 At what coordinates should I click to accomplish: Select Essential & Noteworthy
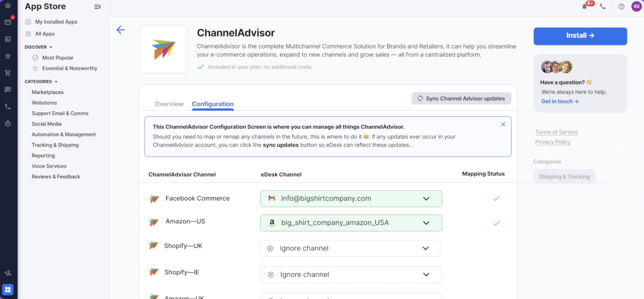pos(70,68)
